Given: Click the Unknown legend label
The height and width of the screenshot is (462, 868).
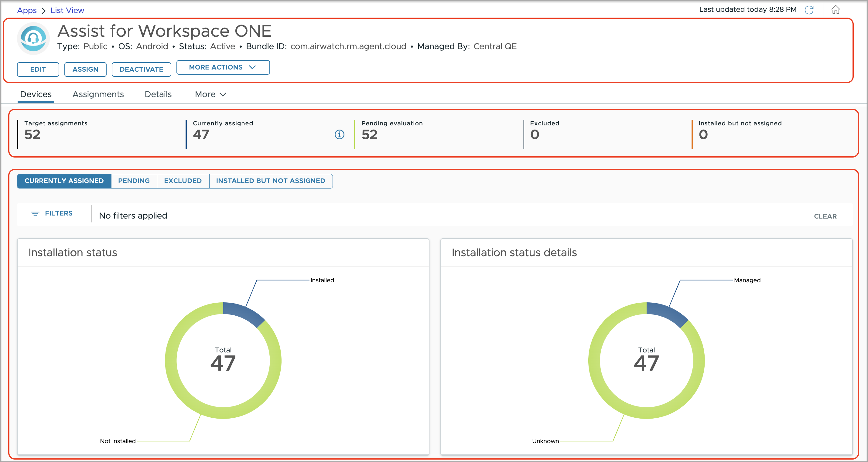Looking at the screenshot, I should (x=545, y=441).
